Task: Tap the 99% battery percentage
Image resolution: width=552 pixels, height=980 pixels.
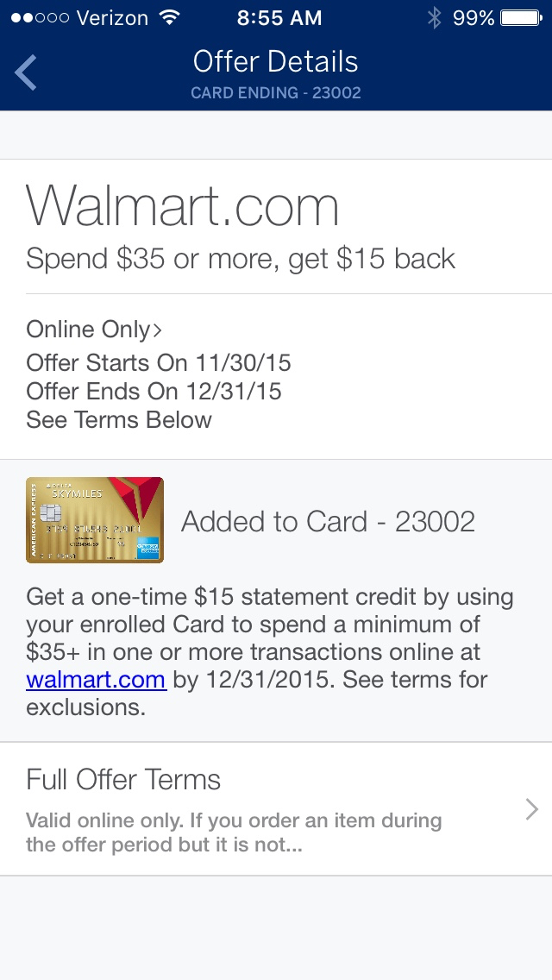Action: [474, 17]
